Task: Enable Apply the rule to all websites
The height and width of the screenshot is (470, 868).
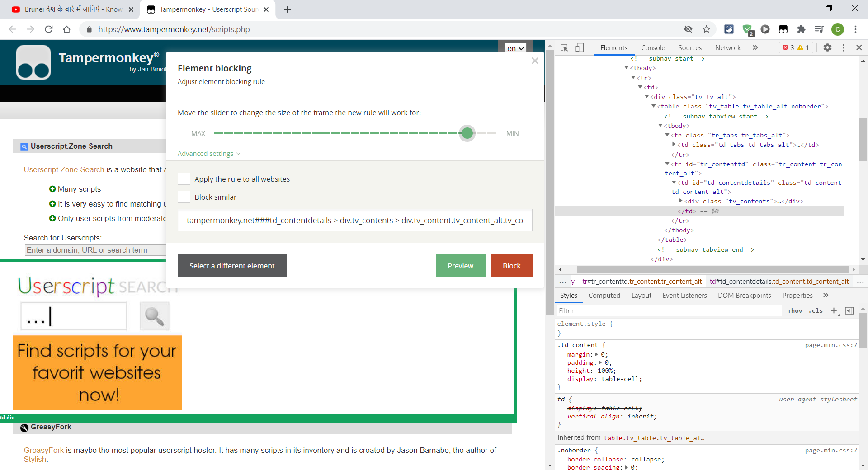Action: coord(184,179)
